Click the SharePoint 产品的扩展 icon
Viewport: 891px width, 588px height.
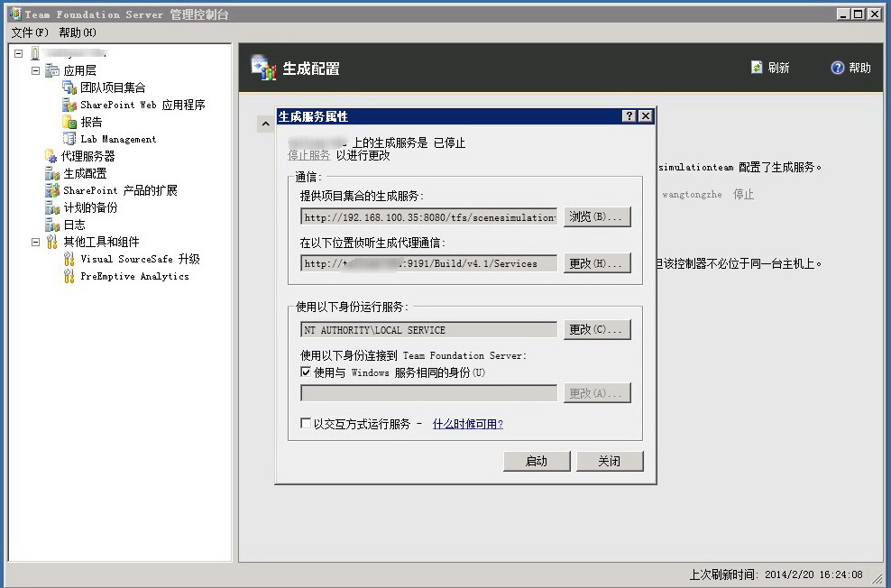(x=52, y=190)
